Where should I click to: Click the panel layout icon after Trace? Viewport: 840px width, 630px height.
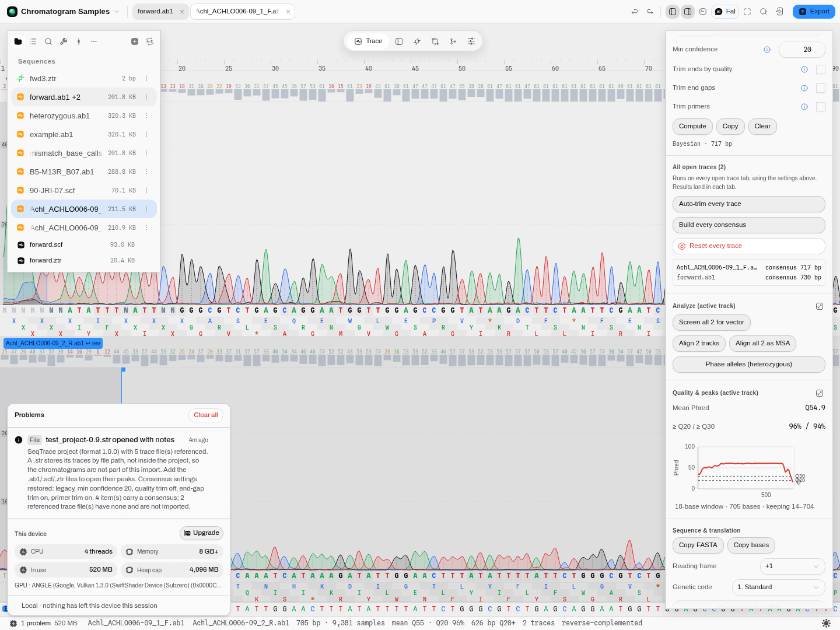[399, 41]
